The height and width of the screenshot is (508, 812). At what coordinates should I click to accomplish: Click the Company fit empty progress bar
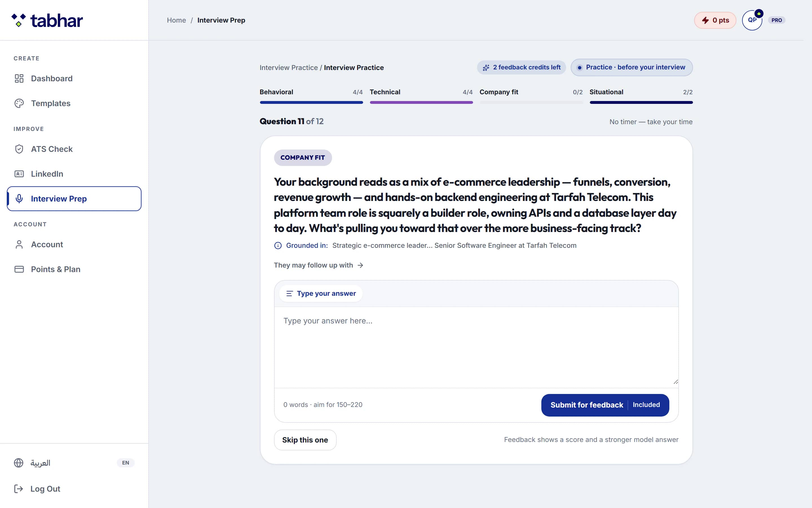coord(531,102)
